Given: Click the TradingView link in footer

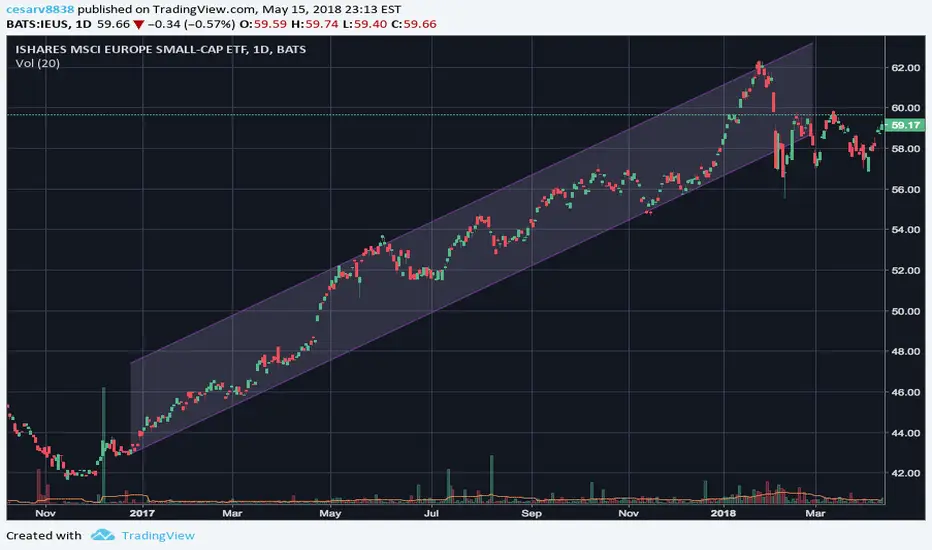Looking at the screenshot, I should tap(158, 536).
